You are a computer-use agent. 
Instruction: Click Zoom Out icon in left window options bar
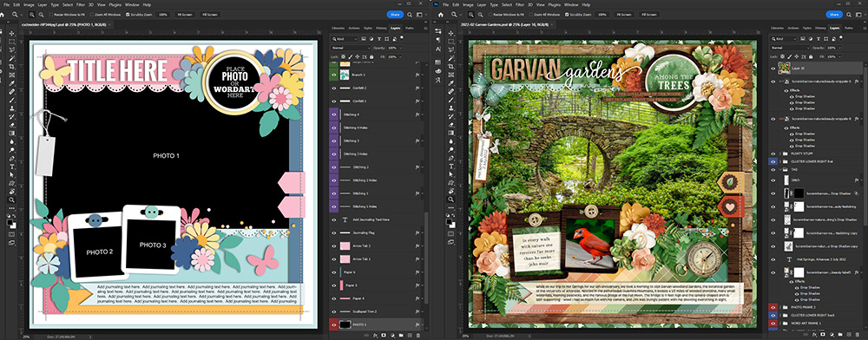pyautogui.click(x=41, y=15)
